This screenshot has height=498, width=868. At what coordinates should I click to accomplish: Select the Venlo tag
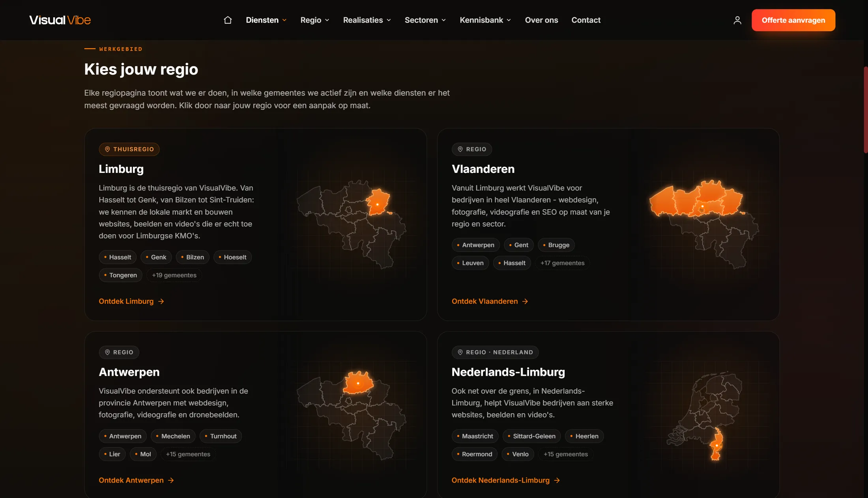pyautogui.click(x=518, y=454)
